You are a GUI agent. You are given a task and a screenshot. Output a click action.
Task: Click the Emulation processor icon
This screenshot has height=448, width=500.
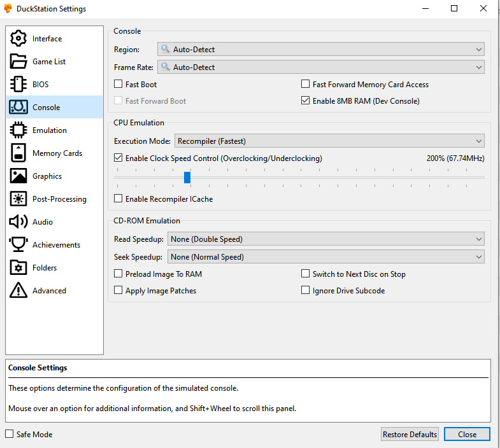click(x=18, y=130)
